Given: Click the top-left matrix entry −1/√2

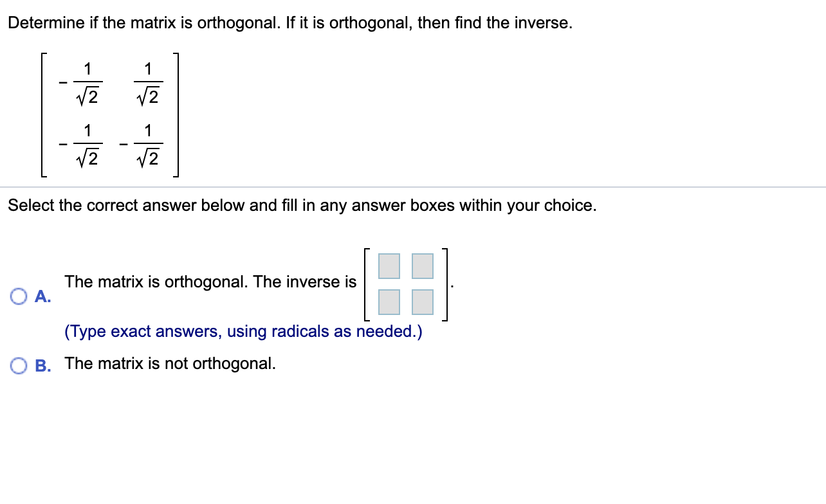Looking at the screenshot, I should tap(82, 82).
